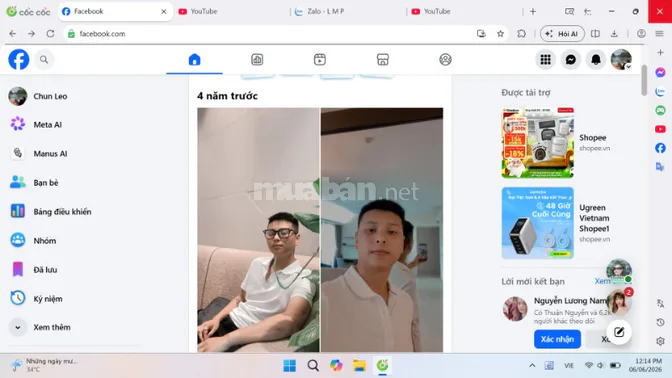Open the browser extensions puzzle icon
The width and height of the screenshot is (672, 378).
(x=522, y=33)
